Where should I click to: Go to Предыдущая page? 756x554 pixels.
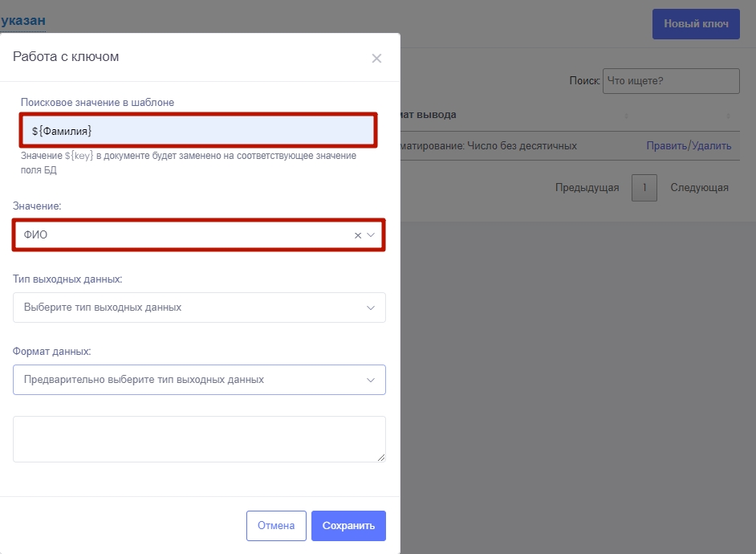(x=587, y=188)
